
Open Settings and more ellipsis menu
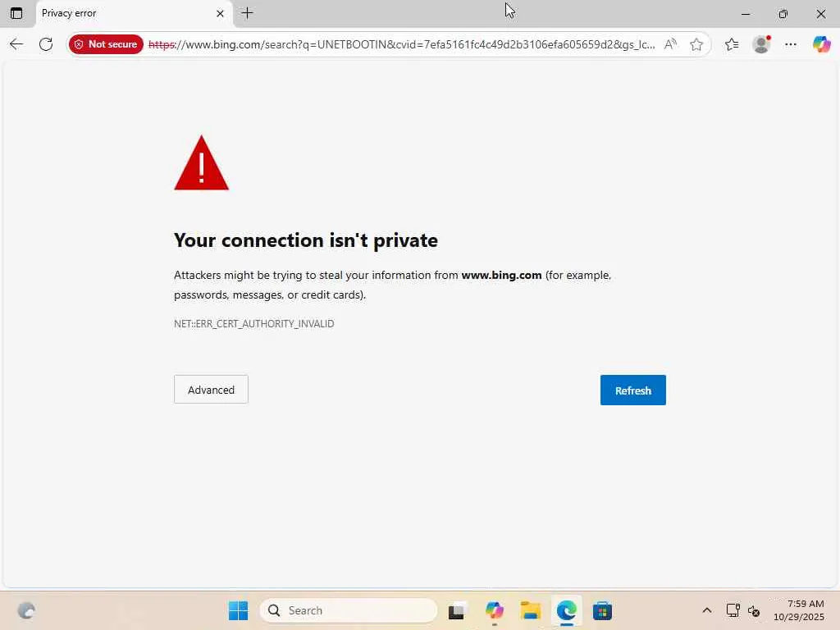791,44
